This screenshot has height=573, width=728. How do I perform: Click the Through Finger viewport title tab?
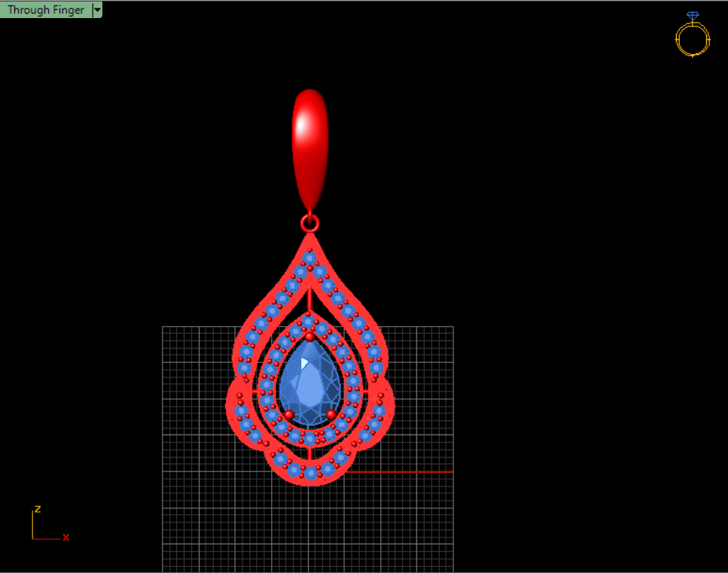click(45, 10)
